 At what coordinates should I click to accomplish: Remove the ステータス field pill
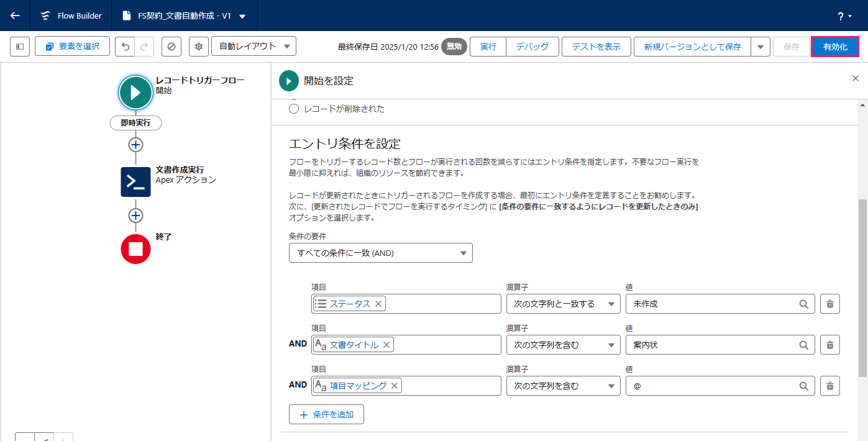pyautogui.click(x=378, y=304)
